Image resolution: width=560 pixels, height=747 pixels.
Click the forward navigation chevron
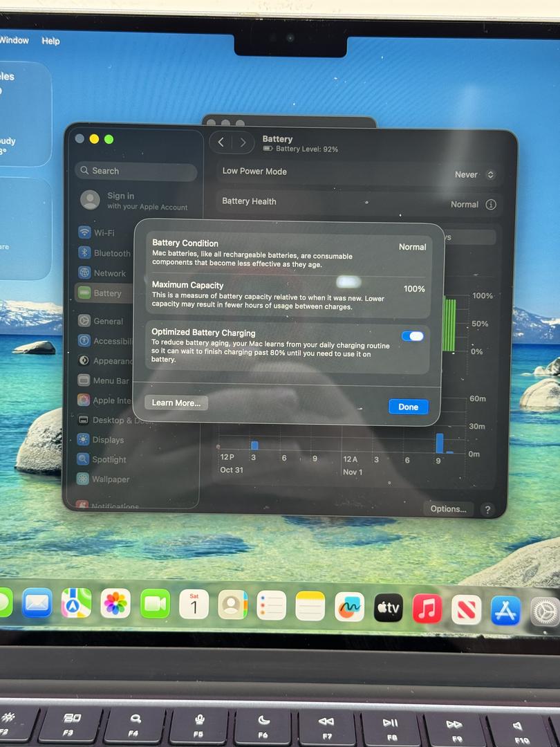[243, 142]
